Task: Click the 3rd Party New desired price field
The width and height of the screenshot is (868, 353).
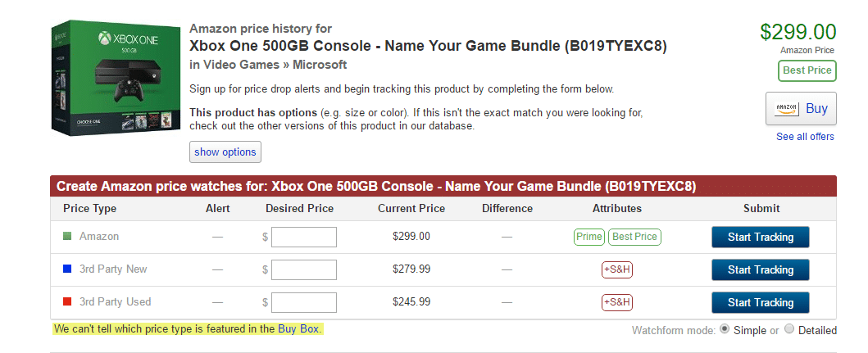Action: click(304, 270)
